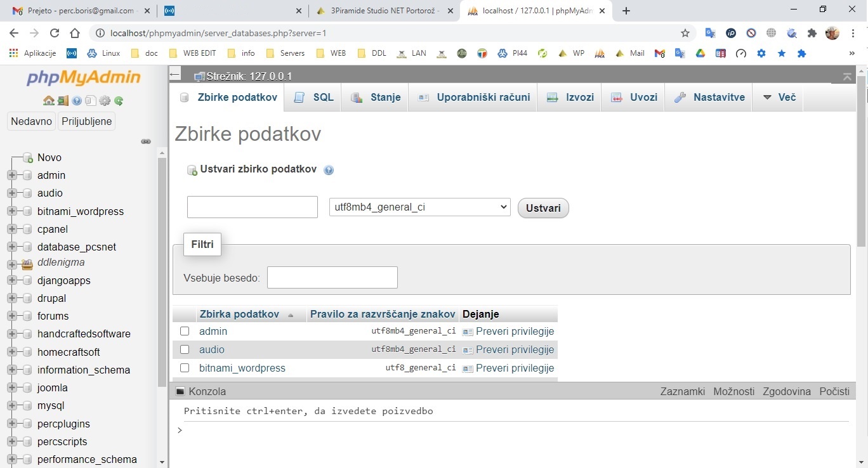Viewport: 868px width, 468px height.
Task: Open the Nastavitve tab
Action: point(709,97)
